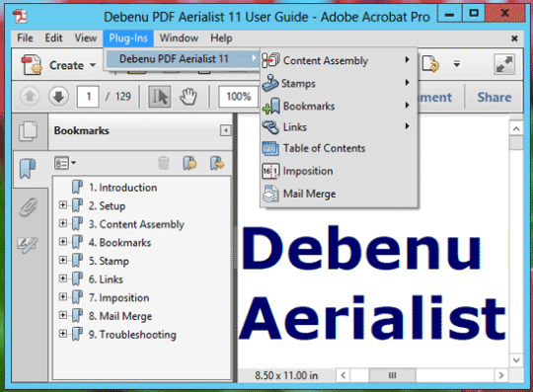Expand the 8. Mail Merge bookmark
Image resolution: width=533 pixels, height=392 pixels.
(x=63, y=315)
